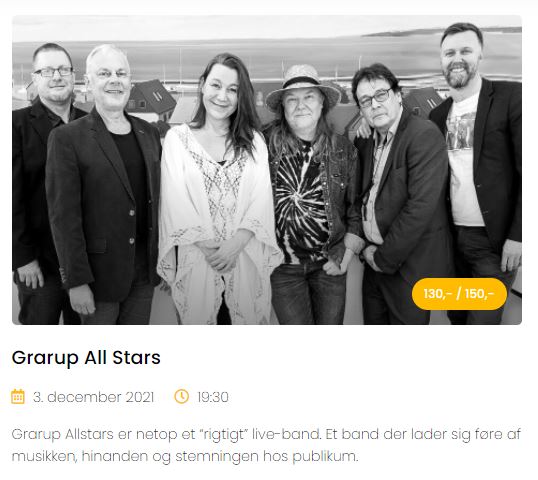
Task: Select the date text 3. december 2021
Action: 93,397
